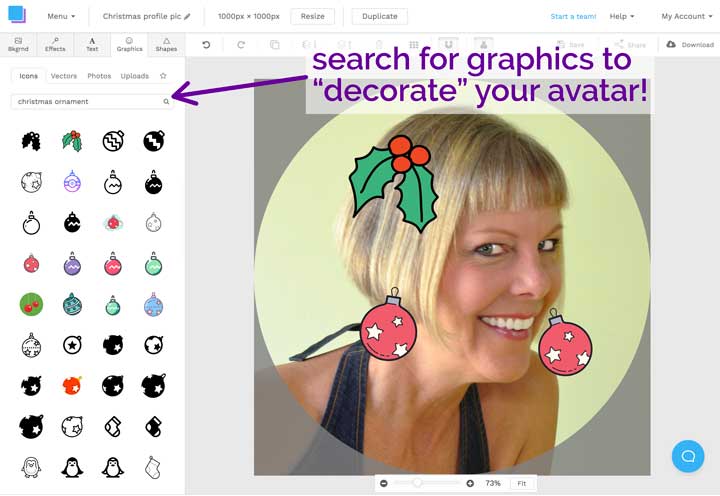
Task: Click the Snappa logo icon
Action: (x=17, y=14)
